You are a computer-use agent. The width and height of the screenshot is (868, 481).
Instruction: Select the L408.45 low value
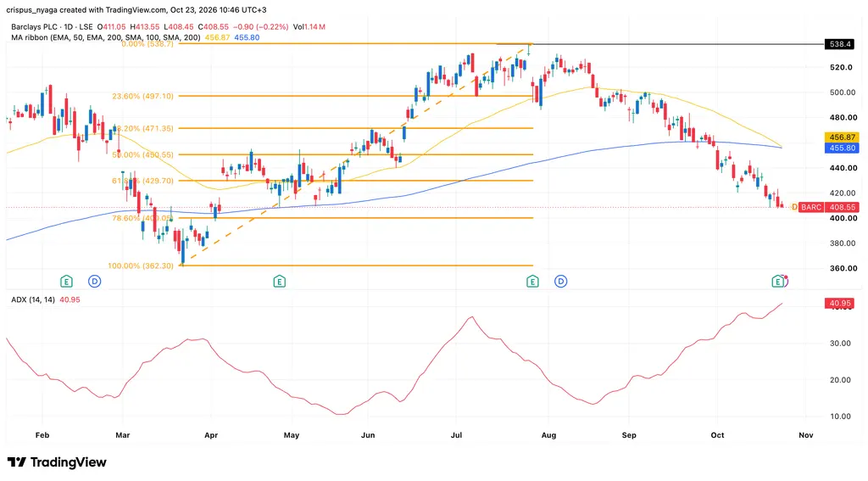(x=178, y=26)
